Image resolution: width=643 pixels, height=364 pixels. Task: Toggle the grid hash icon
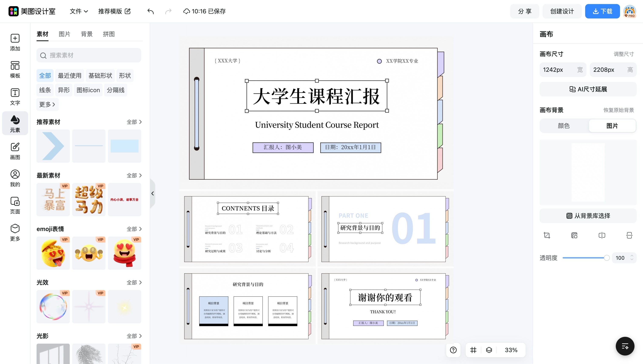pyautogui.click(x=473, y=350)
